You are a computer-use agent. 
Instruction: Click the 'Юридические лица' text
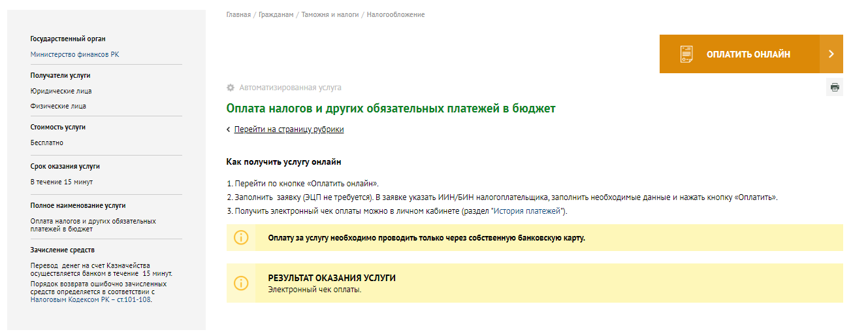point(61,91)
